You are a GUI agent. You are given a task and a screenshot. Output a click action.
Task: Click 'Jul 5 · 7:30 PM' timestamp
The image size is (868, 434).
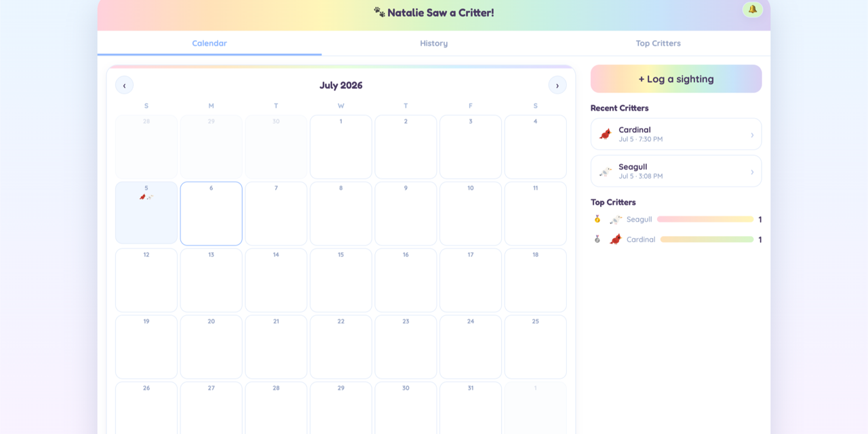(641, 139)
